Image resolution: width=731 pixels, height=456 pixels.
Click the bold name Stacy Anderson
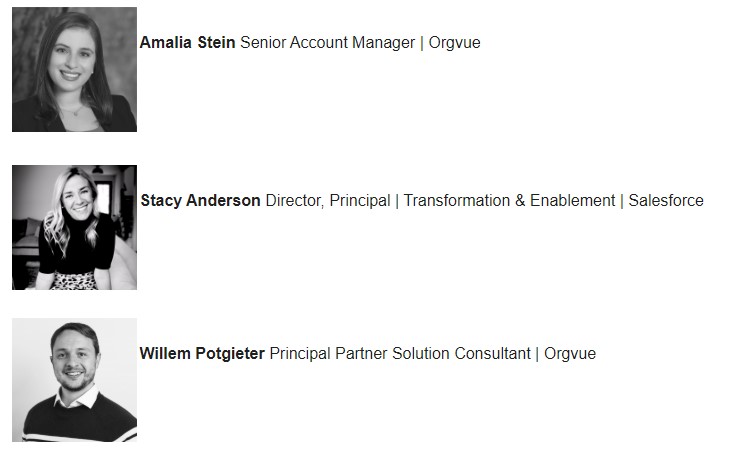(x=200, y=200)
